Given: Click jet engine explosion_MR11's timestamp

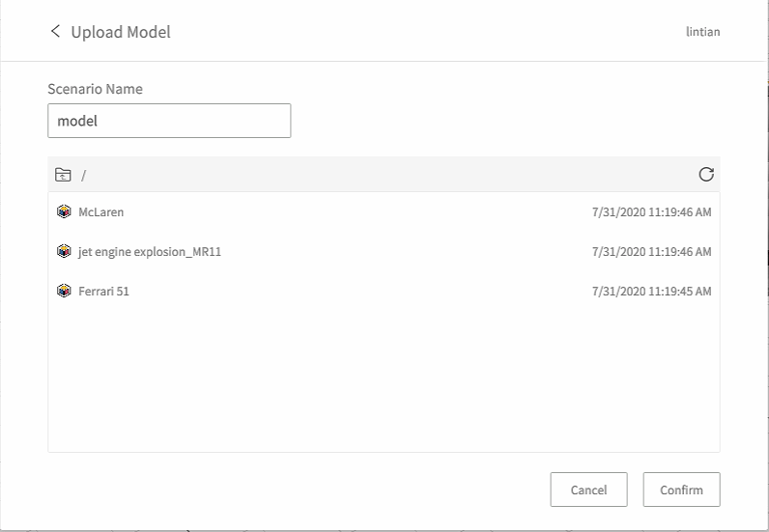Looking at the screenshot, I should (651, 252).
